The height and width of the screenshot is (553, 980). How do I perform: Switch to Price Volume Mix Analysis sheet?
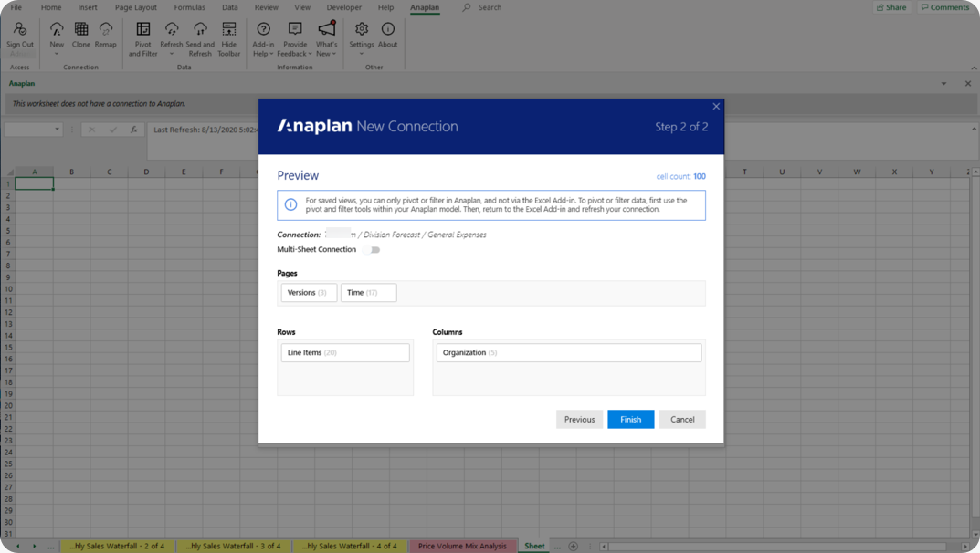[x=462, y=546]
